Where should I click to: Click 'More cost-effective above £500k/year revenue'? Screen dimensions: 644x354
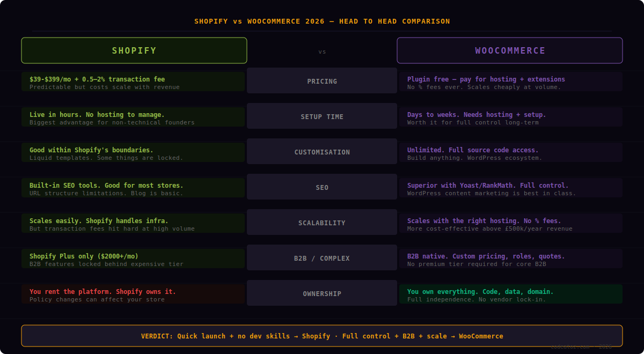click(490, 228)
